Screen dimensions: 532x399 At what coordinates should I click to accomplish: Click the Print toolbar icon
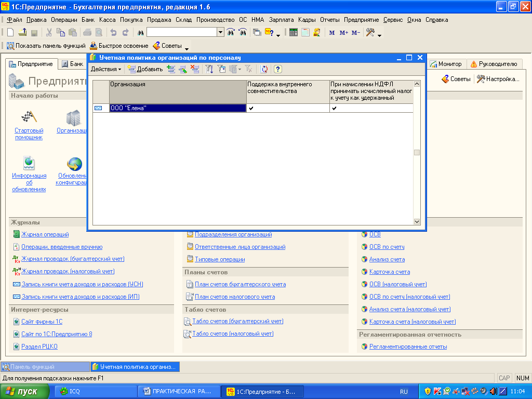(x=87, y=33)
